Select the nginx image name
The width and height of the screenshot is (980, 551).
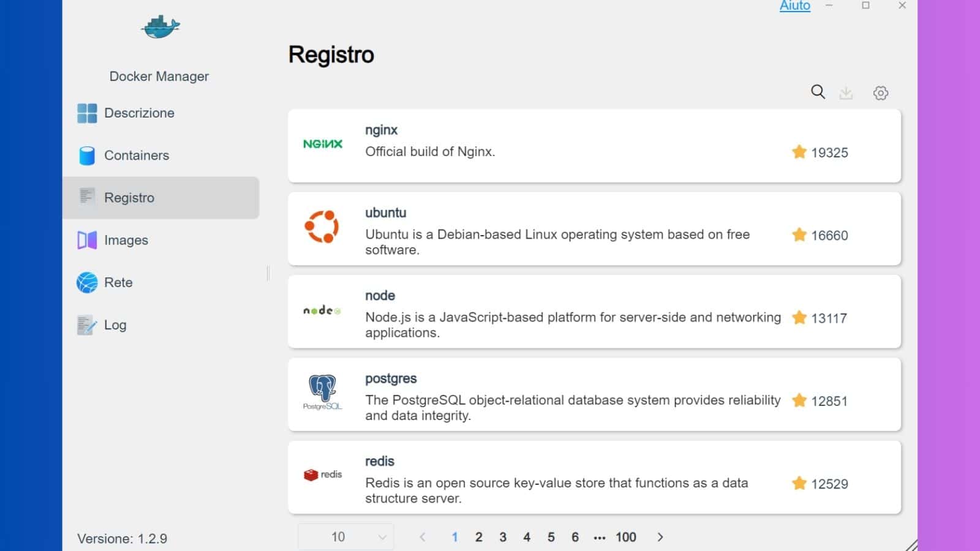tap(381, 130)
